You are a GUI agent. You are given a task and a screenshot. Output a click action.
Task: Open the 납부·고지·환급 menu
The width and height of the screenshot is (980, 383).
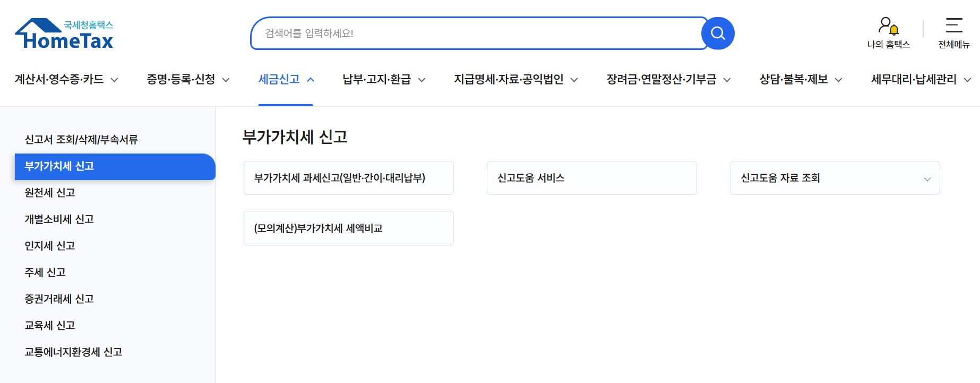(x=376, y=80)
